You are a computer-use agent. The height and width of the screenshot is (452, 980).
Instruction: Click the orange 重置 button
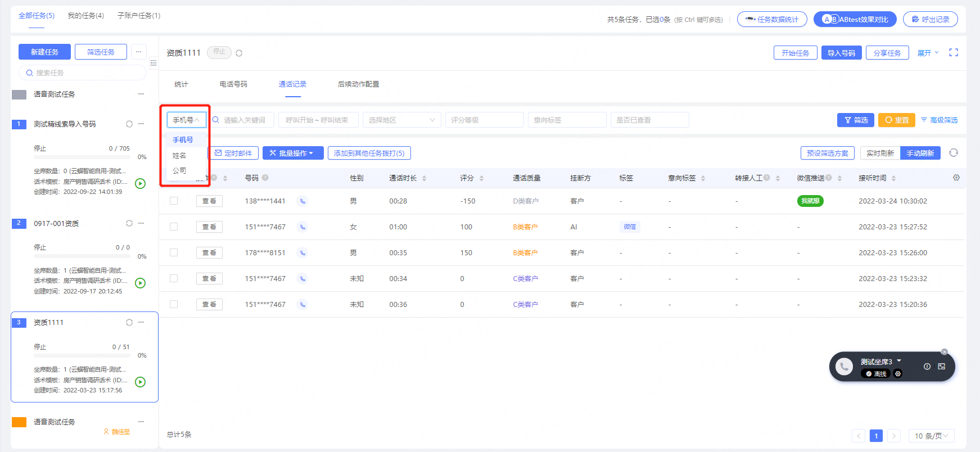coord(897,120)
